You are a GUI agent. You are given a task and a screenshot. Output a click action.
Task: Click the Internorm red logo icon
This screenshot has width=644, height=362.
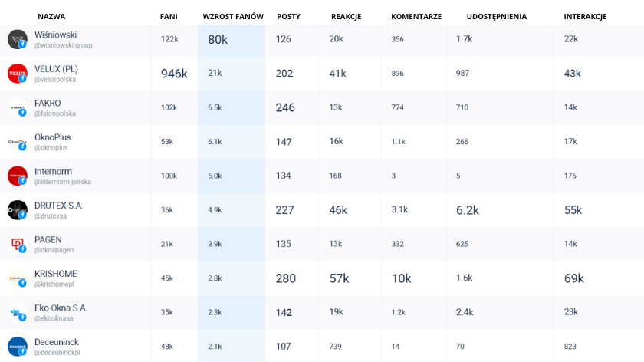click(x=17, y=176)
